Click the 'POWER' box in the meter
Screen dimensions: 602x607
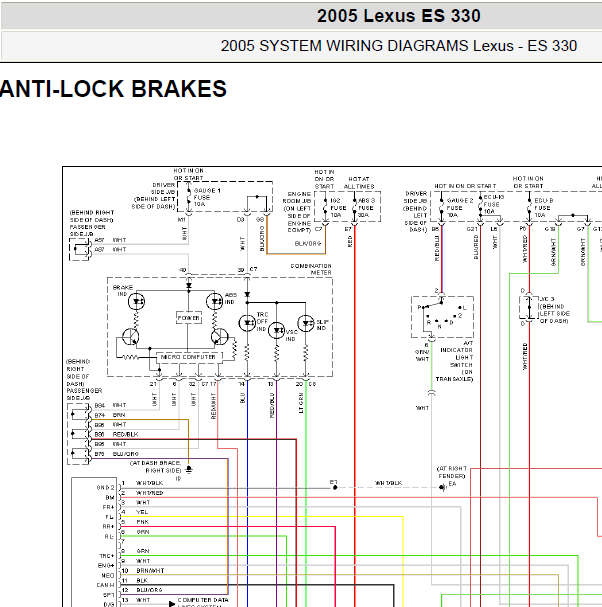click(189, 318)
